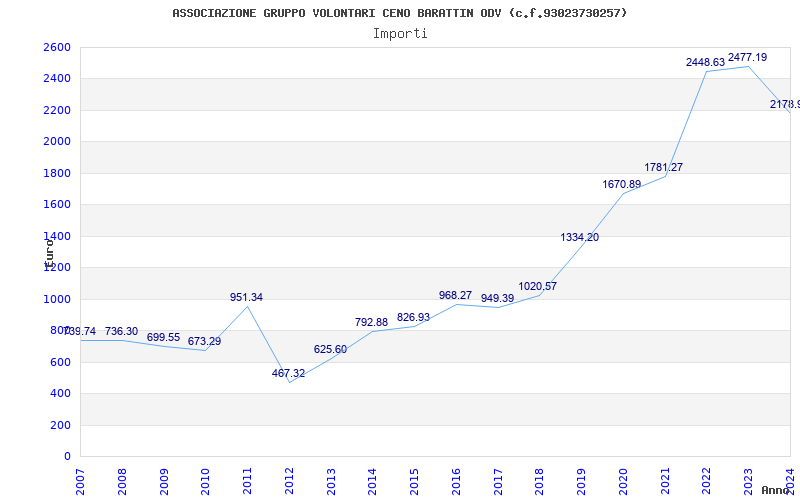Viewport: 800px width, 500px height.
Task: Click the y-axis value 1600
Action: [x=57, y=205]
